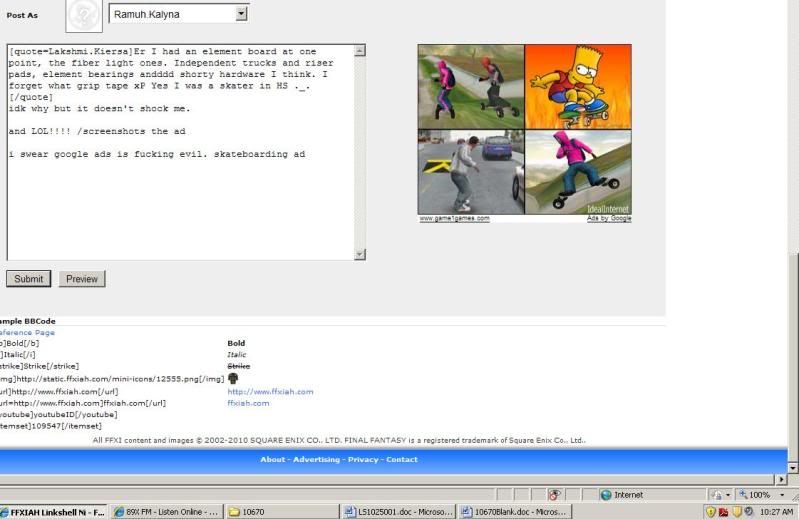Click the avatar icon beside Post As

pyautogui.click(x=83, y=17)
